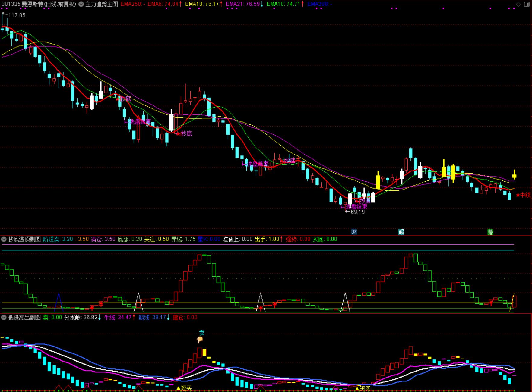Select the EMA6: 74.84 legend label

tap(165, 4)
